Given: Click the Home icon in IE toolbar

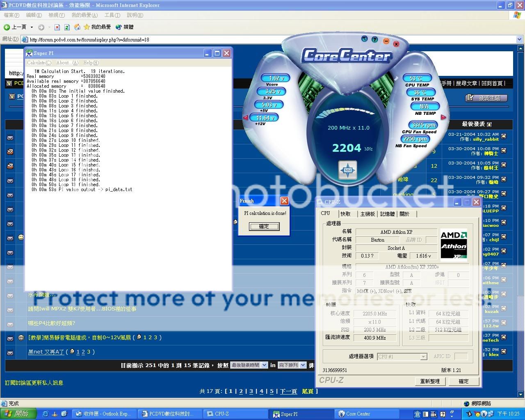Looking at the screenshot, I should 77,27.
